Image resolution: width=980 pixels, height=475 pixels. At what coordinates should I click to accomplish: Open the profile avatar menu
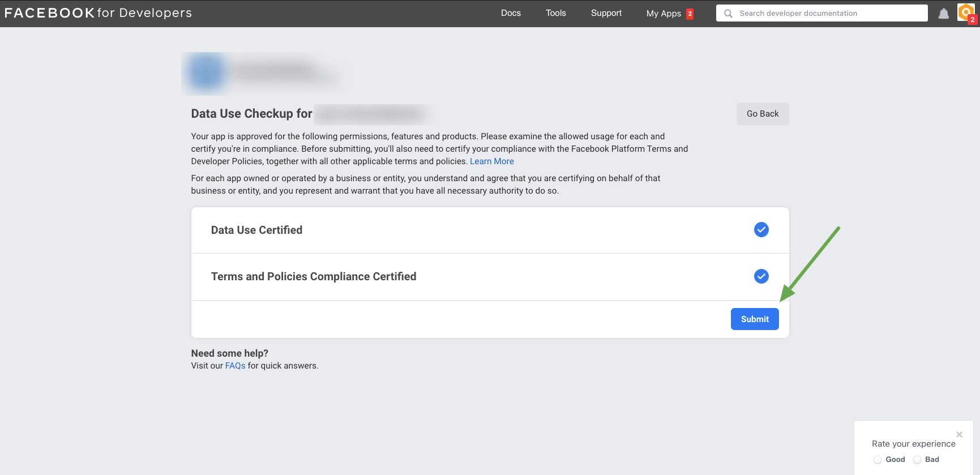point(965,12)
